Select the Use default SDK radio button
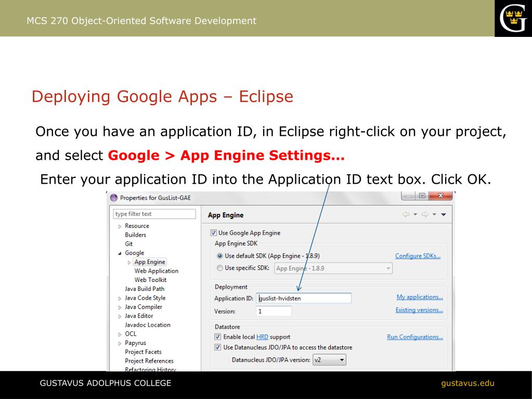 (220, 256)
